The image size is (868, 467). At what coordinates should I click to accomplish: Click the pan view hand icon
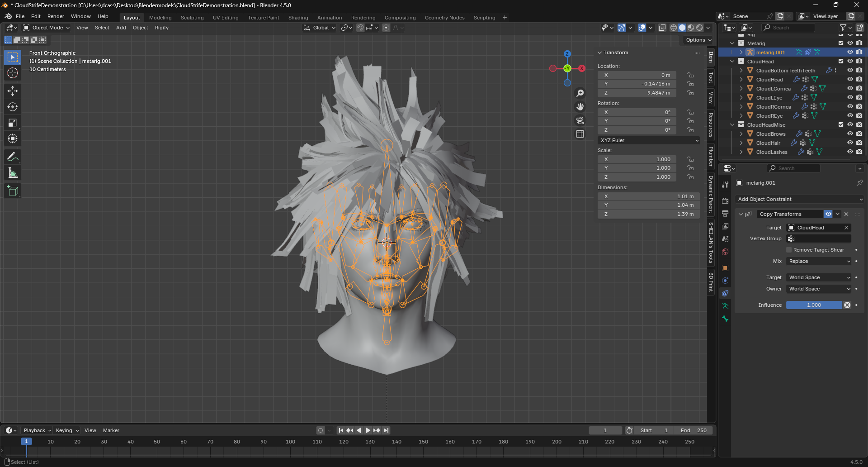pyautogui.click(x=580, y=107)
